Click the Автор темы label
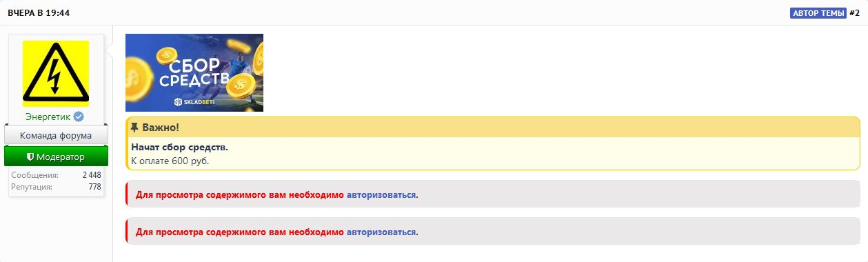The image size is (868, 262). [818, 13]
